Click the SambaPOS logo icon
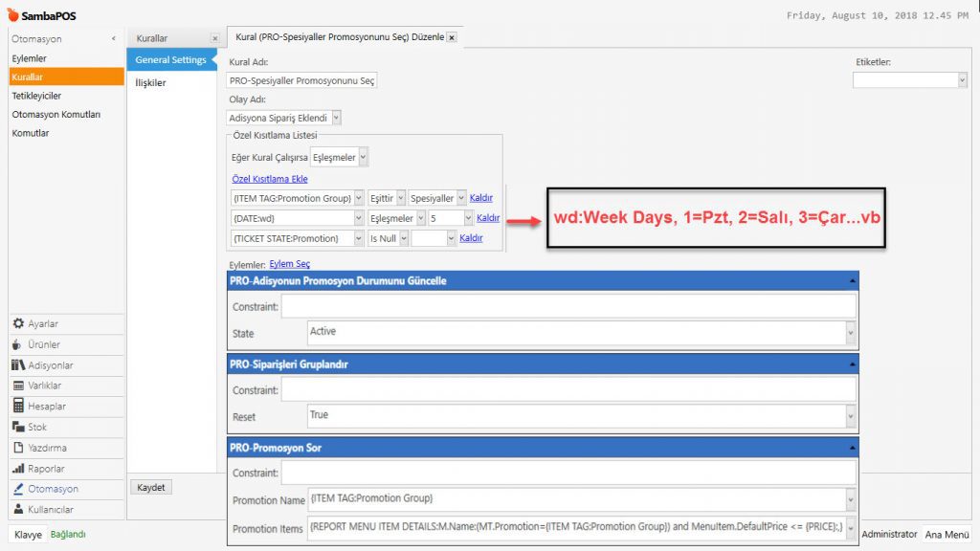The width and height of the screenshot is (980, 551). (x=12, y=14)
